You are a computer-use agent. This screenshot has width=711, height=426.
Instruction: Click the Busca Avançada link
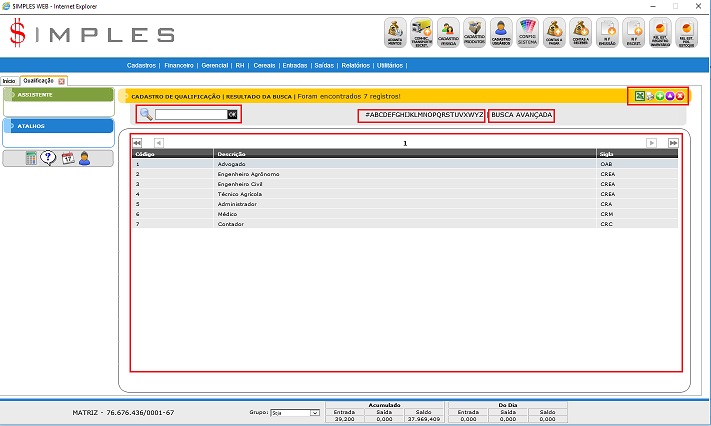[522, 115]
